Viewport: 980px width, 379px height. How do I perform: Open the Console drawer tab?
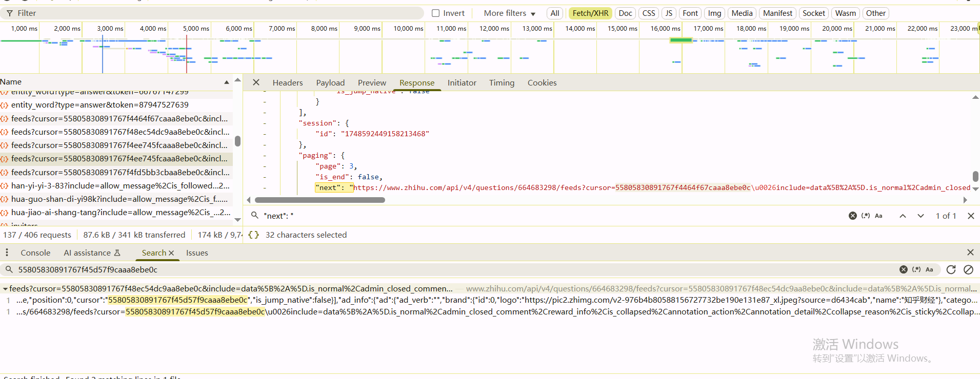(x=35, y=252)
